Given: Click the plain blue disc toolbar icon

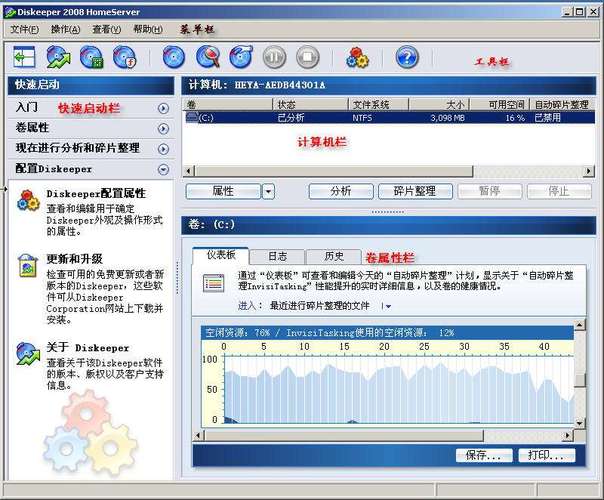Looking at the screenshot, I should (x=174, y=57).
